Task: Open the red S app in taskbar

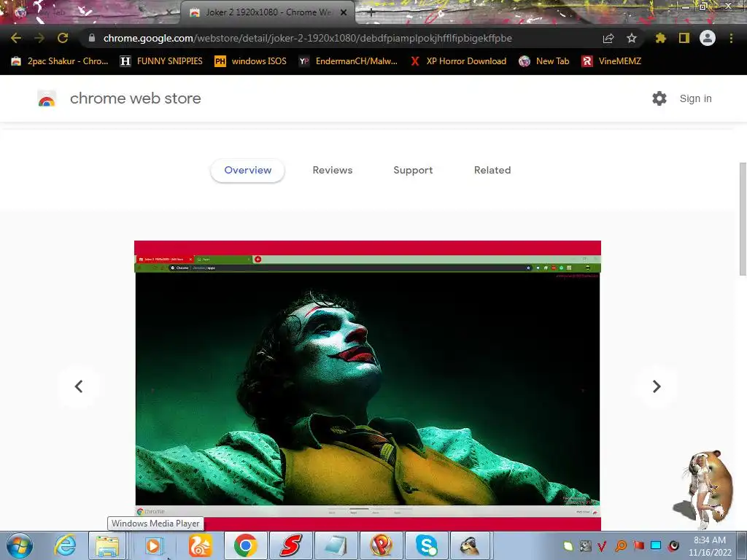Action: click(x=290, y=545)
